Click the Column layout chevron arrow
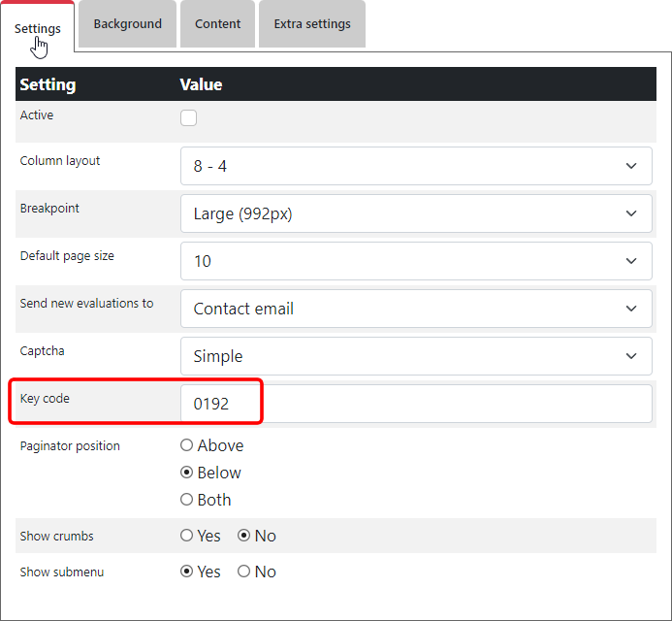 pyautogui.click(x=631, y=166)
